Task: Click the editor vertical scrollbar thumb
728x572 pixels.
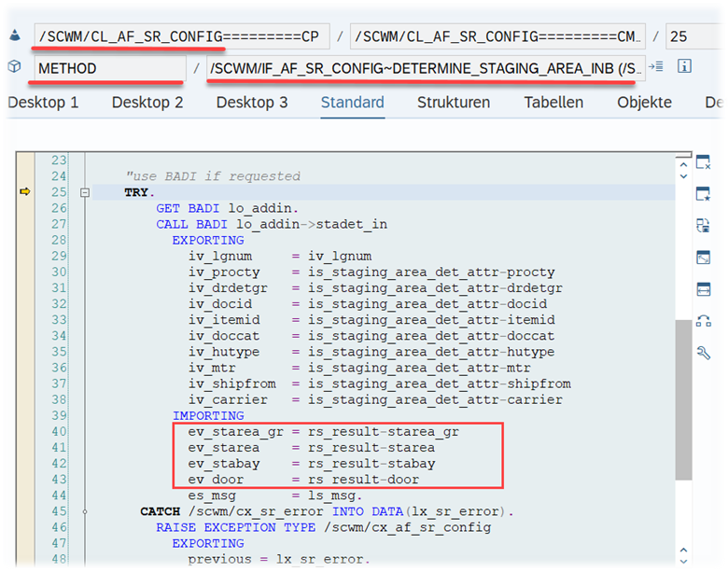Action: click(683, 399)
